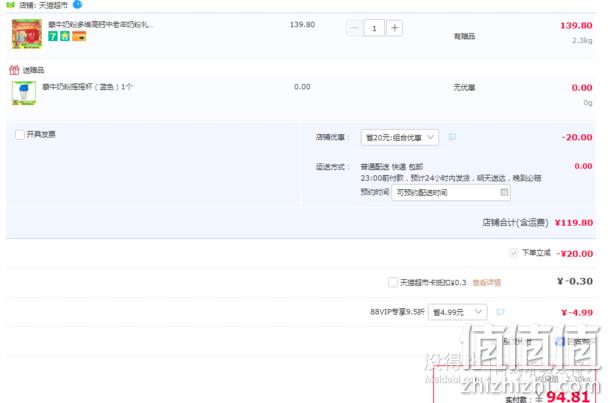Open the 88VIP 省4.99元 dropdown
Viewport: 610px width, 403px height.
pyautogui.click(x=458, y=312)
